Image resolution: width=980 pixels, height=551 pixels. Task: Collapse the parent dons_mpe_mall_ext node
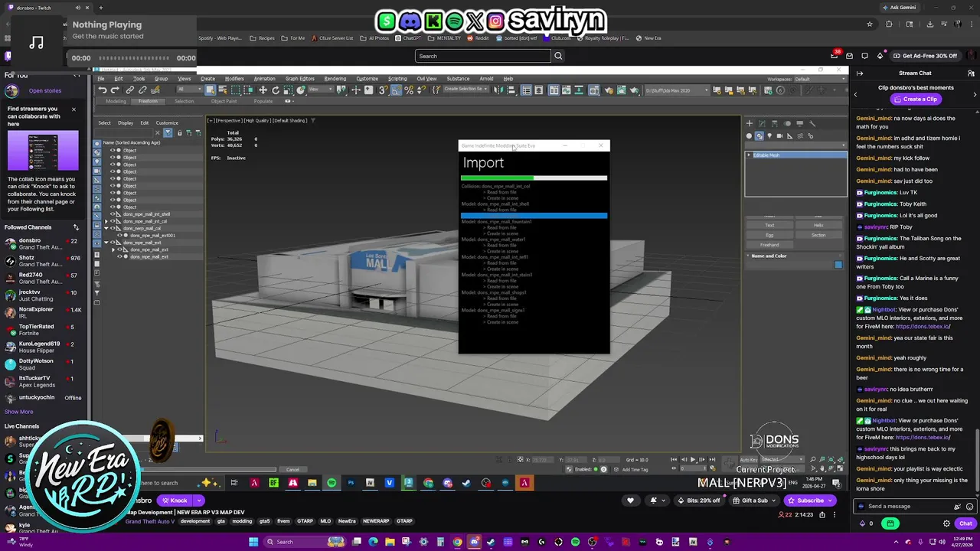106,243
